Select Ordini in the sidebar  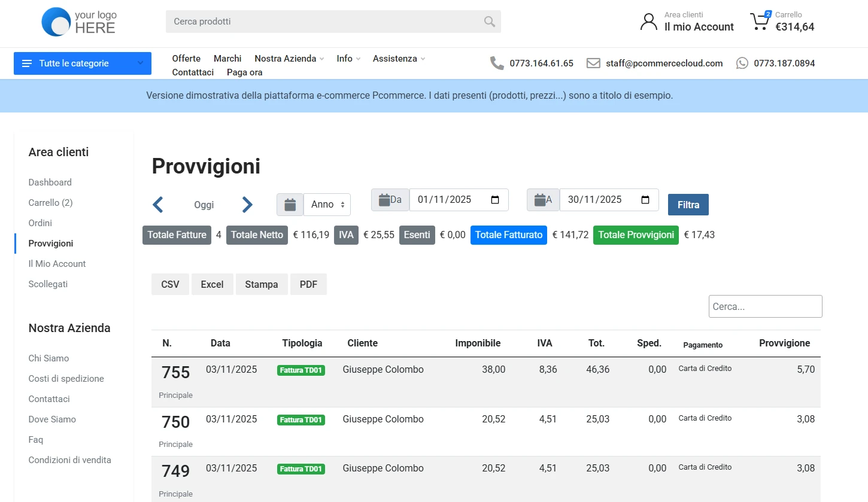(x=40, y=223)
